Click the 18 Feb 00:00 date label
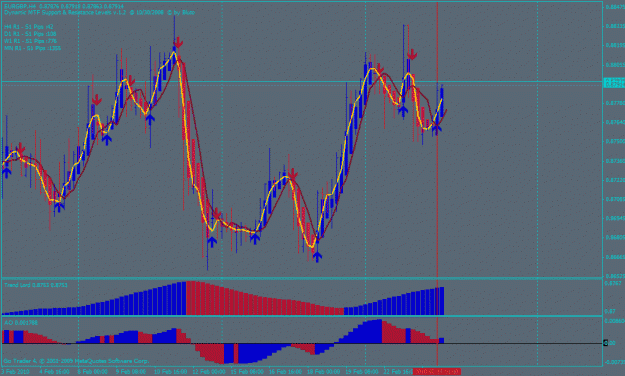This screenshot has width=625, height=376. pyautogui.click(x=324, y=372)
